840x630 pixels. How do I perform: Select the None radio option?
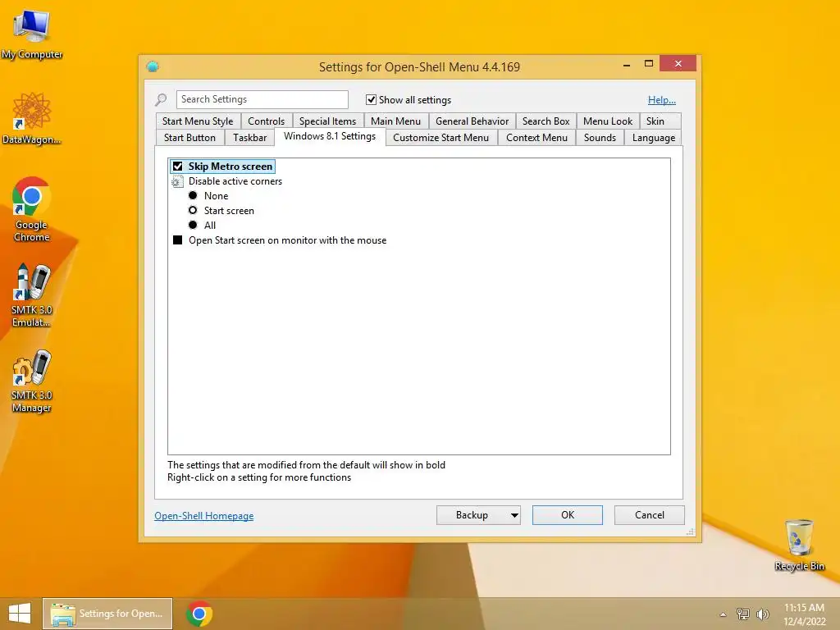[x=193, y=195]
